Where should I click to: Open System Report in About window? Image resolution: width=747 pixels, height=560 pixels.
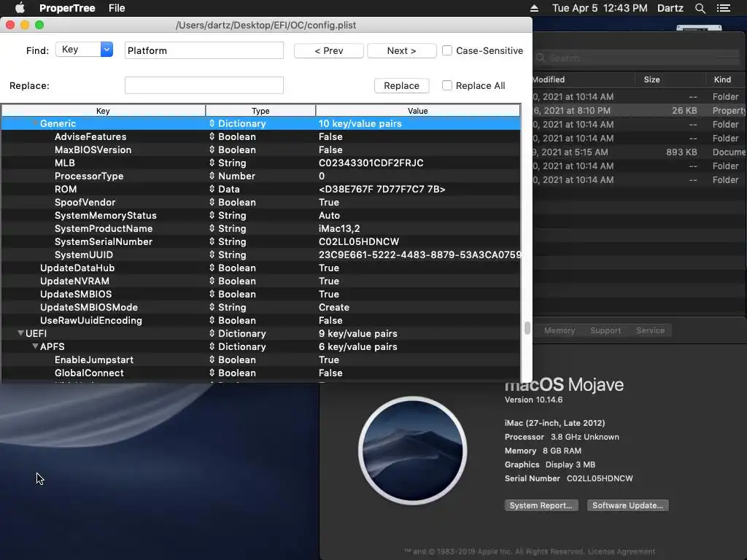[541, 505]
